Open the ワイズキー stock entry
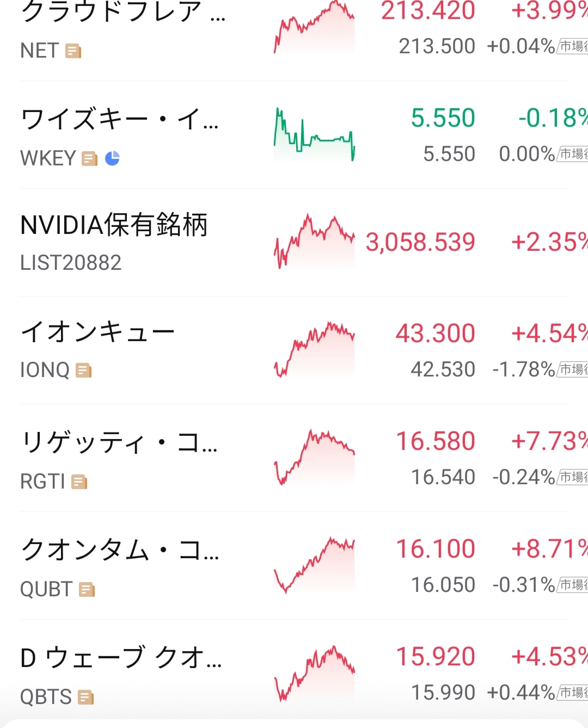588x728 pixels. point(294,135)
